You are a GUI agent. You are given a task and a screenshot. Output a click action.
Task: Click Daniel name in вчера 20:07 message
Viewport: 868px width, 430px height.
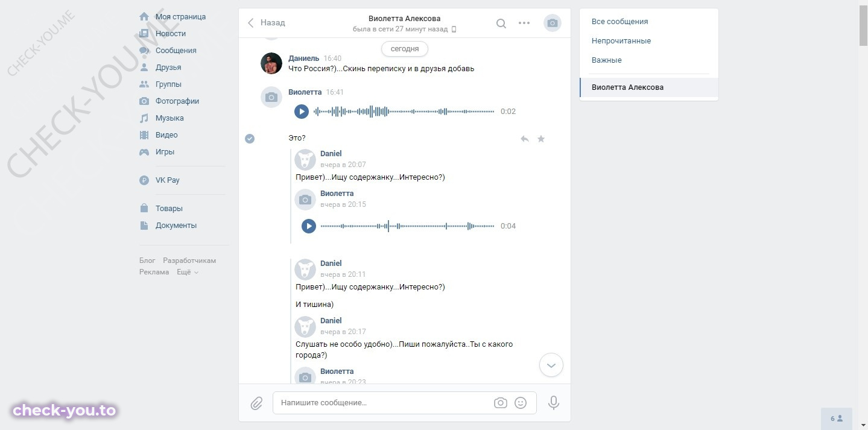pyautogui.click(x=331, y=154)
